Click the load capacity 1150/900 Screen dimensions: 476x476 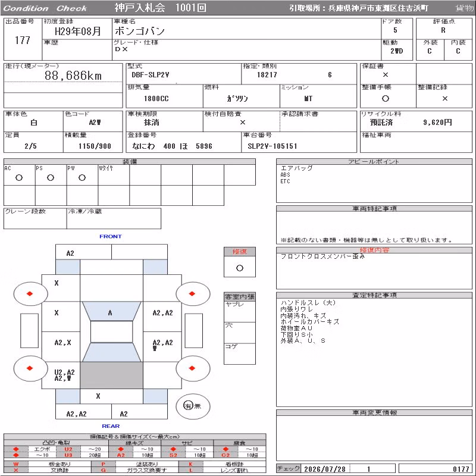coord(95,146)
